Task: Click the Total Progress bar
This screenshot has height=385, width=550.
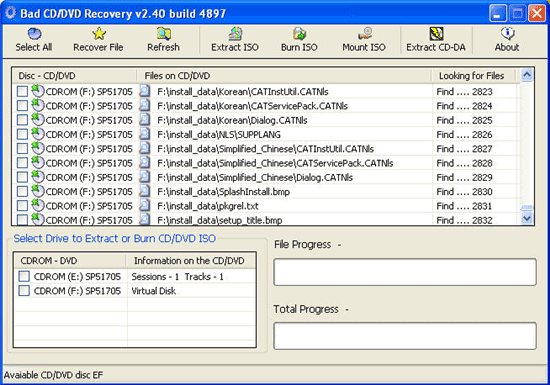Action: (x=405, y=336)
